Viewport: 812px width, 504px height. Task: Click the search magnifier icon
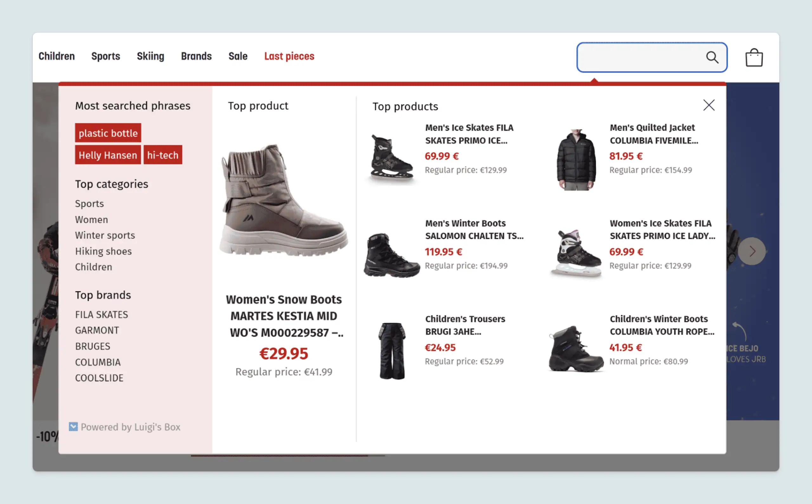(x=712, y=57)
